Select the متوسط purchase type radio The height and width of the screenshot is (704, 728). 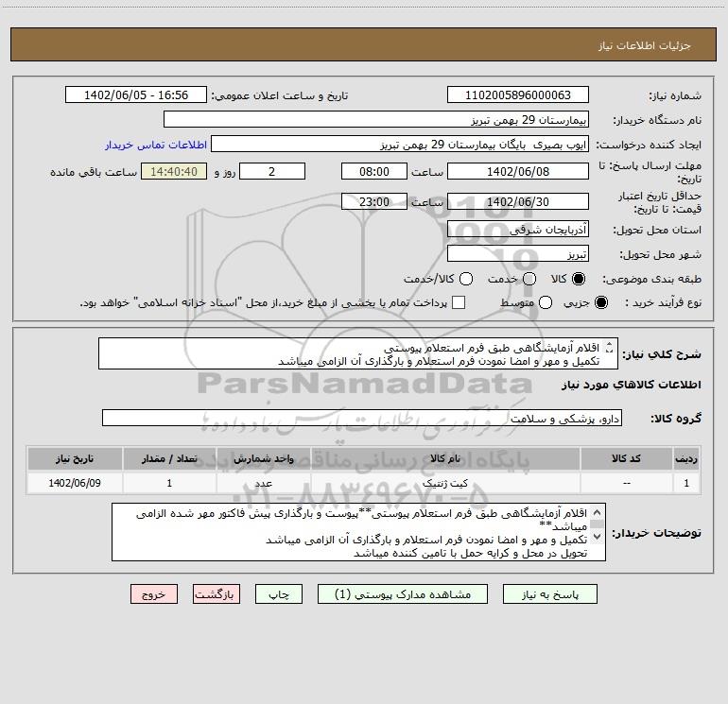(x=546, y=302)
